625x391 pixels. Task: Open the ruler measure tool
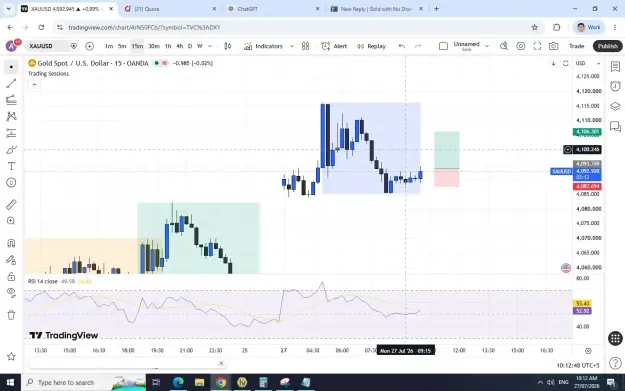tap(11, 204)
